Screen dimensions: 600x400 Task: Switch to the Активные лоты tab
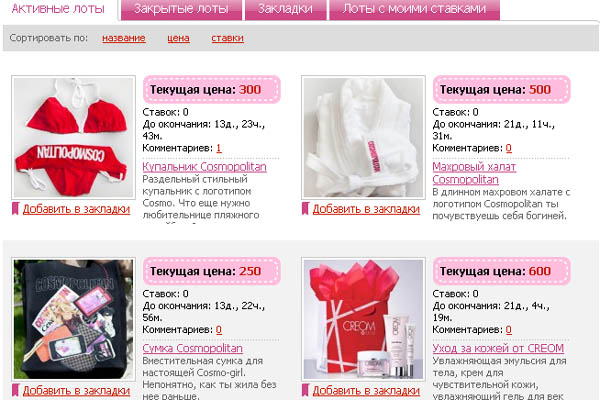[60, 10]
